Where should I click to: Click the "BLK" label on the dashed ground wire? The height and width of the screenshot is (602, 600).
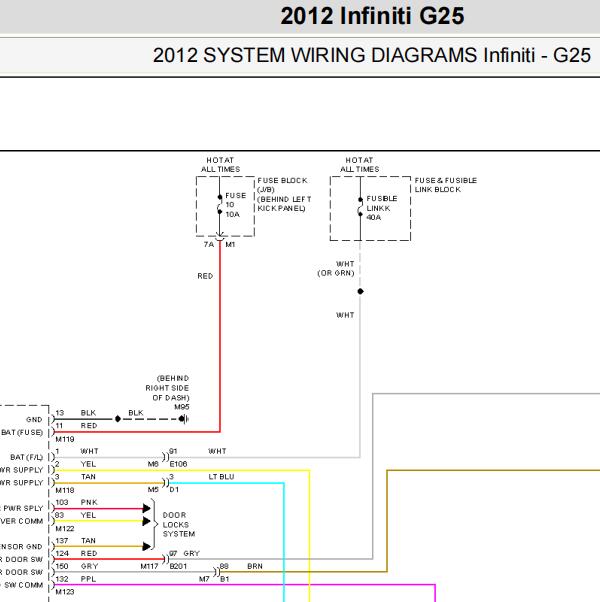136,413
